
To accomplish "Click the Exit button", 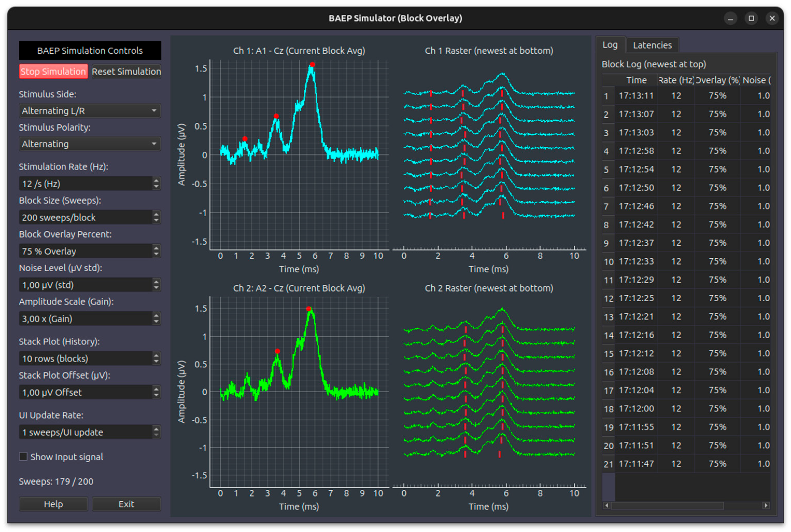I will coord(126,504).
